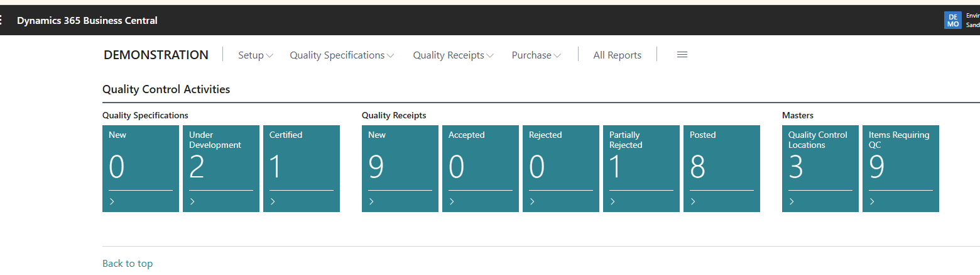Click arrow on Items Requiring QC tile
Image resolution: width=980 pixels, height=275 pixels.
(x=873, y=201)
